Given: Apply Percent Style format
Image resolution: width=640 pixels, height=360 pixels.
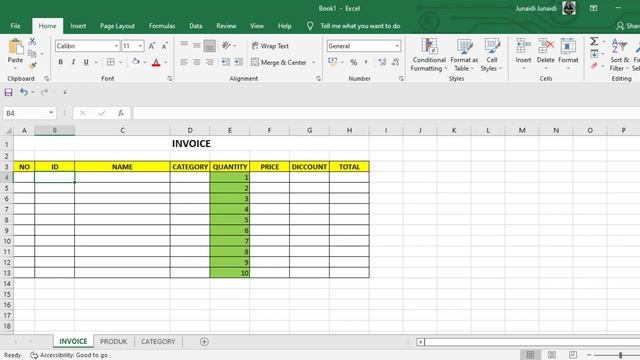Looking at the screenshot, I should pyautogui.click(x=353, y=62).
